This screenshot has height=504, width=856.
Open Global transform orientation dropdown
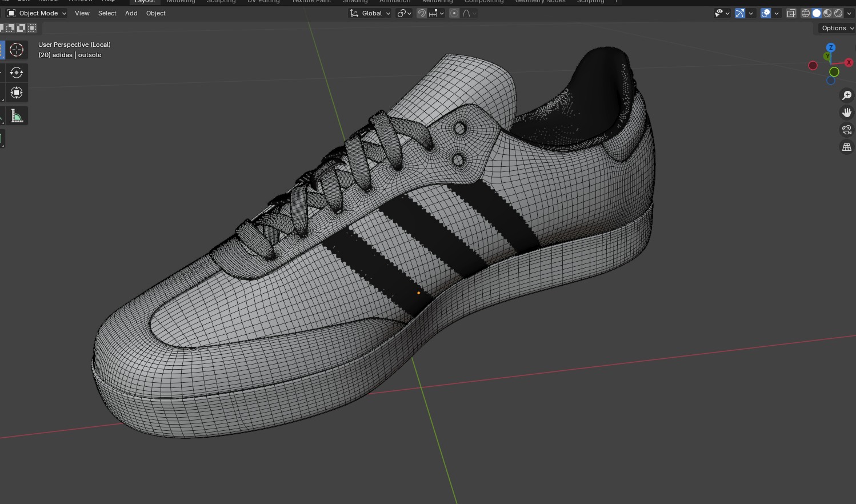pyautogui.click(x=370, y=13)
